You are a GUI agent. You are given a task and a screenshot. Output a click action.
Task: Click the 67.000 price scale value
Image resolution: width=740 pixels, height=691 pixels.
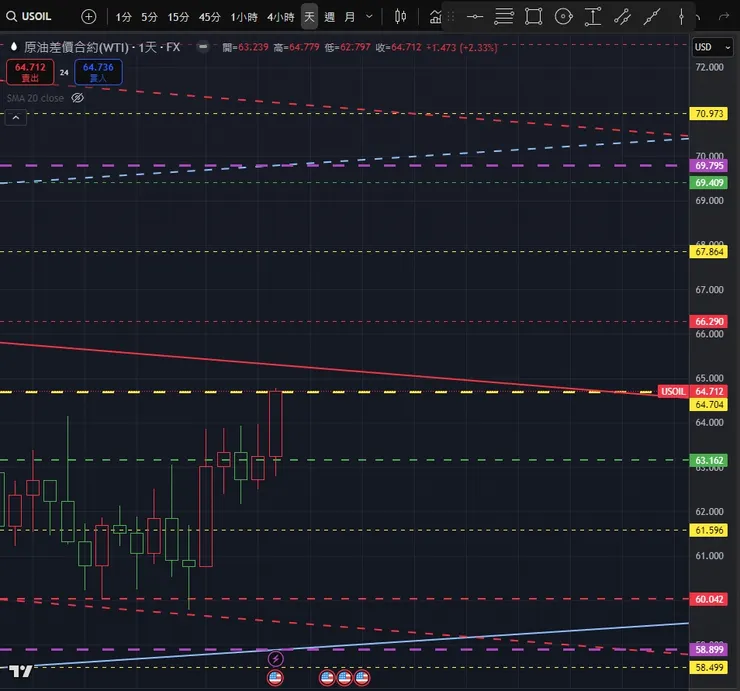[709, 290]
